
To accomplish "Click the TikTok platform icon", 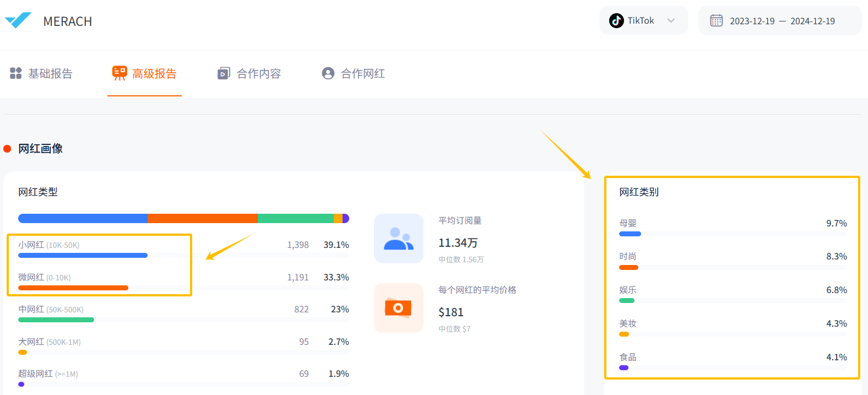I will tap(616, 21).
